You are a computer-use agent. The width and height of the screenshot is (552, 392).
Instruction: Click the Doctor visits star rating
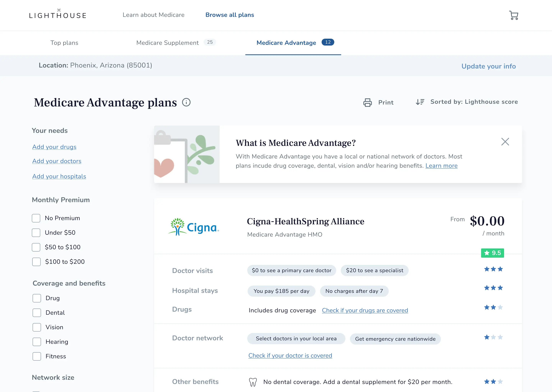point(493,269)
